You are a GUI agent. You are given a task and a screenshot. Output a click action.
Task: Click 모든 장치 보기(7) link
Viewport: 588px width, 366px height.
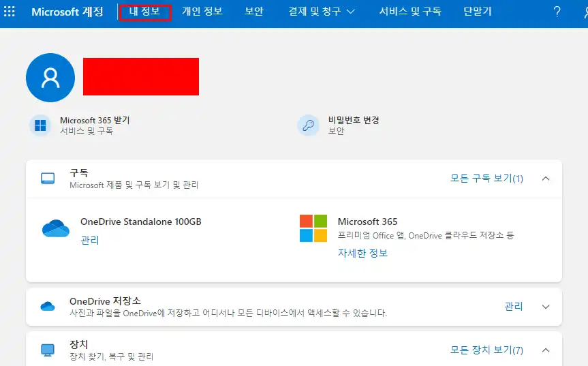[486, 350]
